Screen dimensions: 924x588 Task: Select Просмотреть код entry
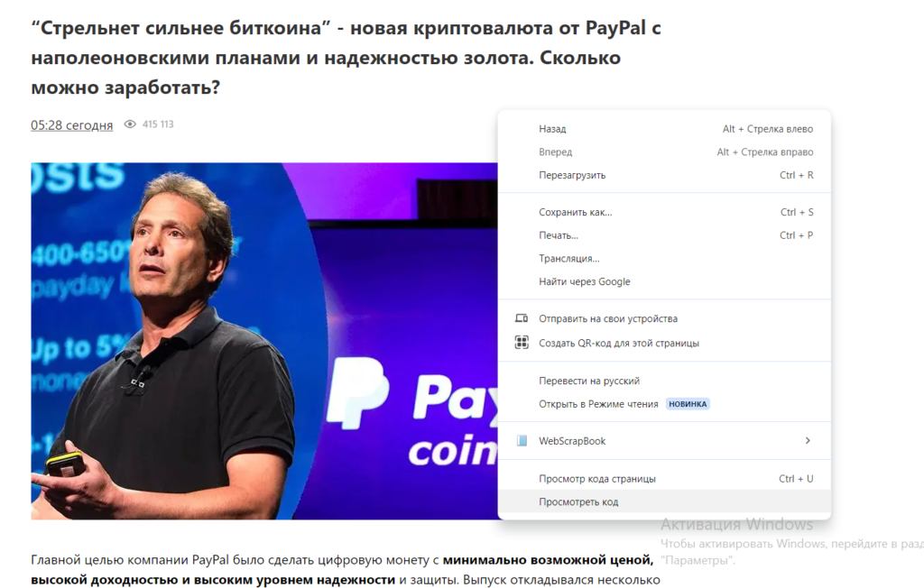point(664,502)
